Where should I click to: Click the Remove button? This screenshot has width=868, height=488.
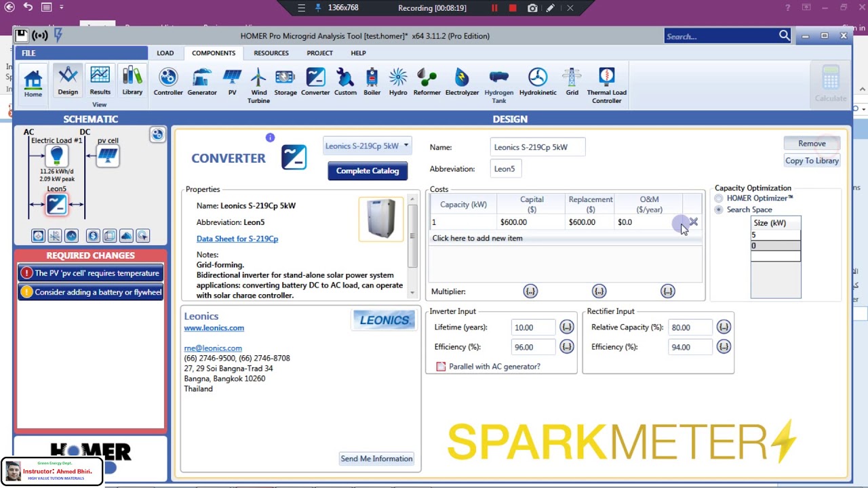[x=812, y=143]
